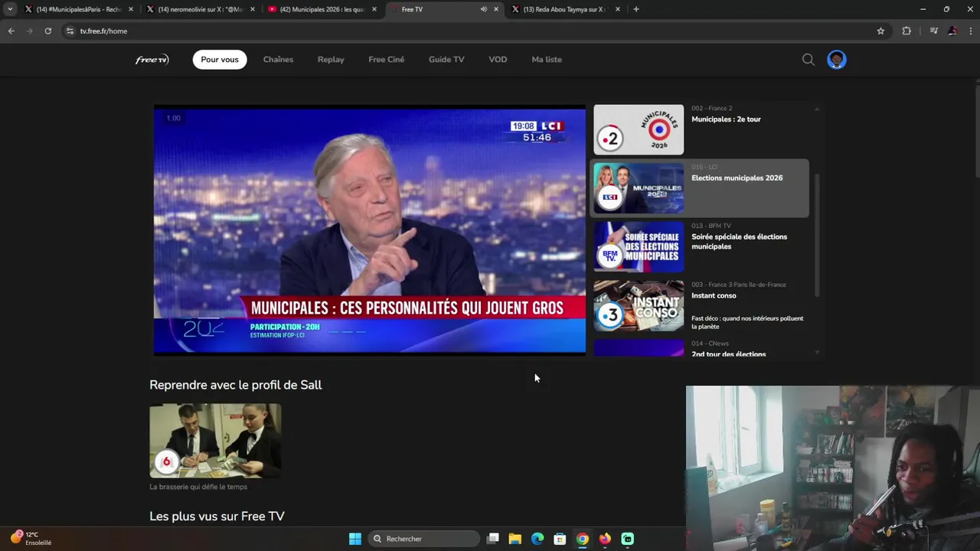The height and width of the screenshot is (551, 980).
Task: Launch Microsoft Edge from the taskbar
Action: point(537,539)
